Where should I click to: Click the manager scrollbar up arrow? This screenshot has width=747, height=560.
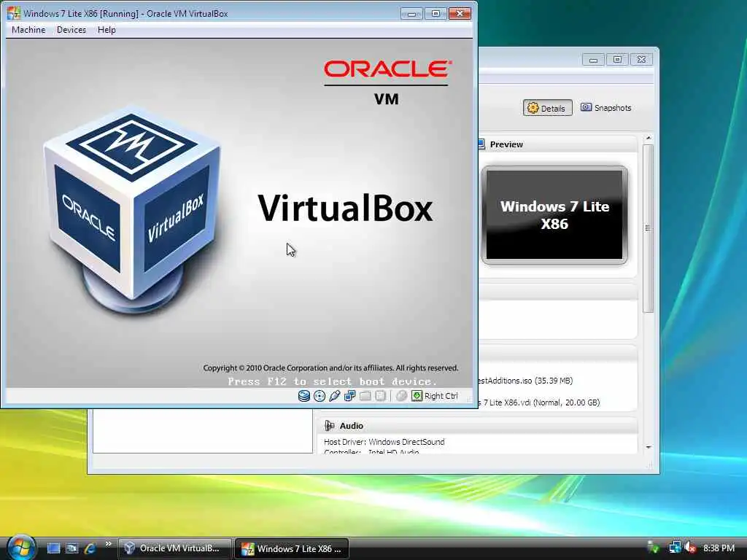648,138
